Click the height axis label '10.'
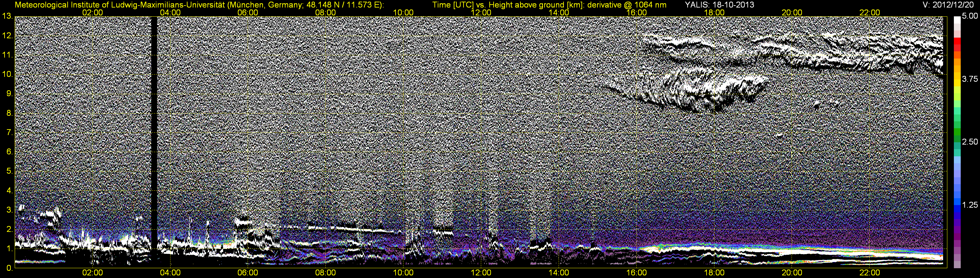This screenshot has width=980, height=278. (x=7, y=75)
